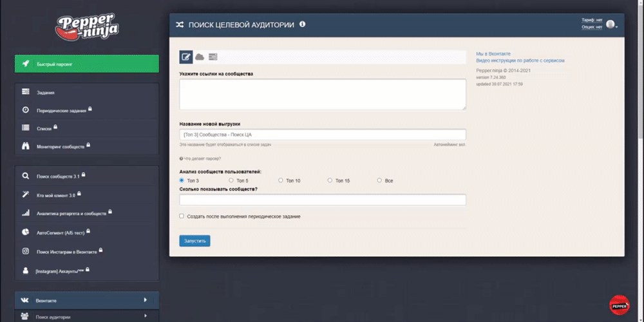Switch to the lists source tab icon
The height and width of the screenshot is (322, 644).
(x=213, y=57)
